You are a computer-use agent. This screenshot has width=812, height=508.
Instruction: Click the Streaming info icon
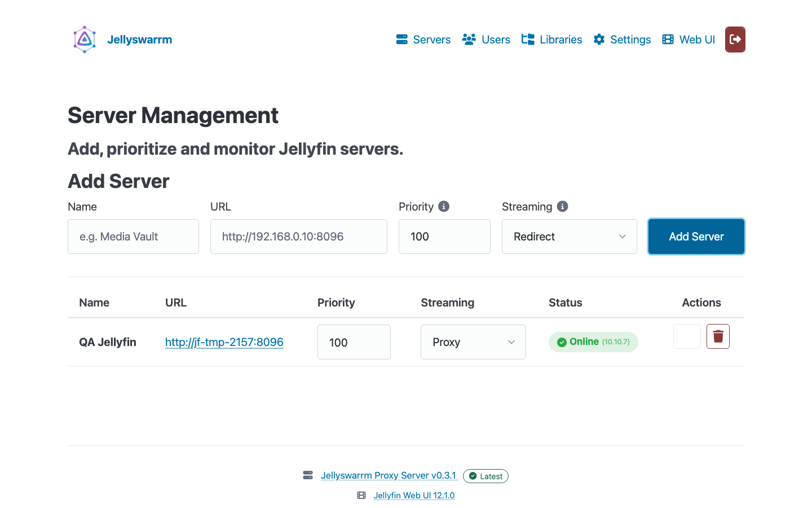point(562,207)
